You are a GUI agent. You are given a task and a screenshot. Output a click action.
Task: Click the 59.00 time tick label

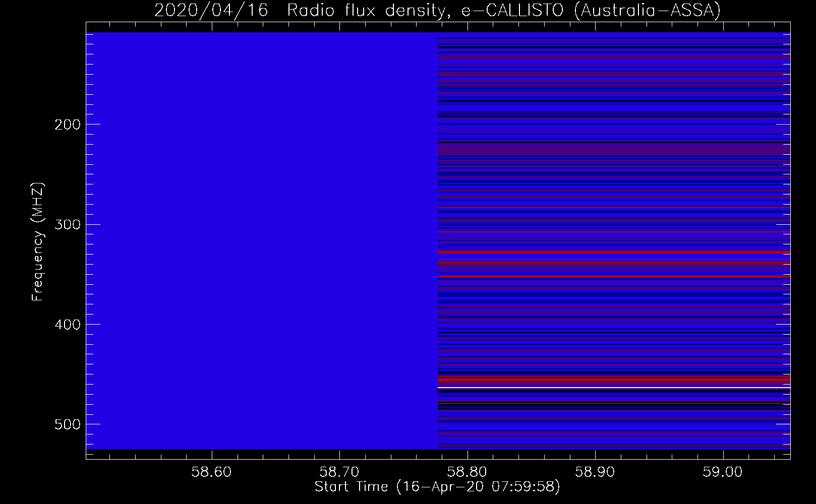[723, 472]
